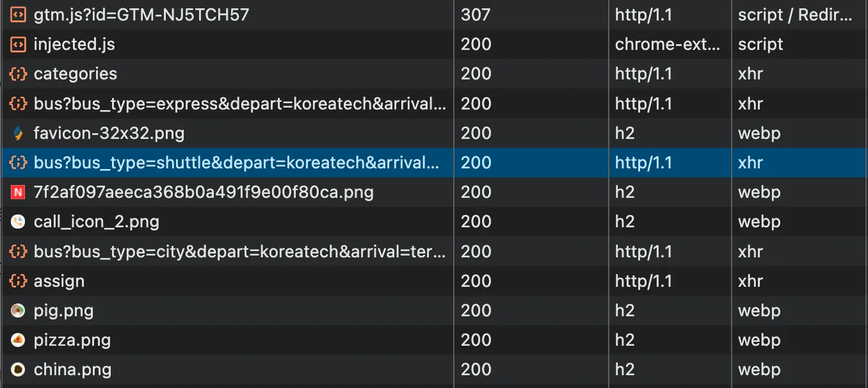
Task: Click the webp type cell for pizza.png
Action: pyautogui.click(x=759, y=341)
